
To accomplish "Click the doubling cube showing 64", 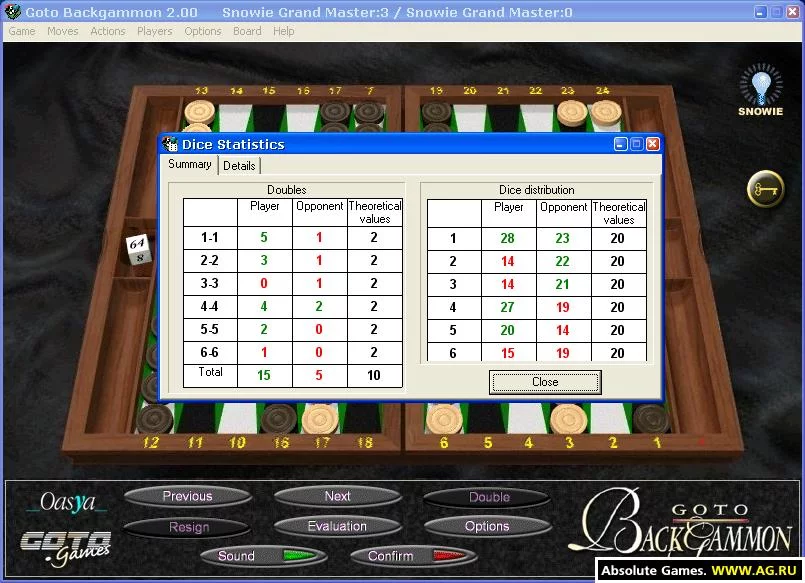I will [138, 249].
